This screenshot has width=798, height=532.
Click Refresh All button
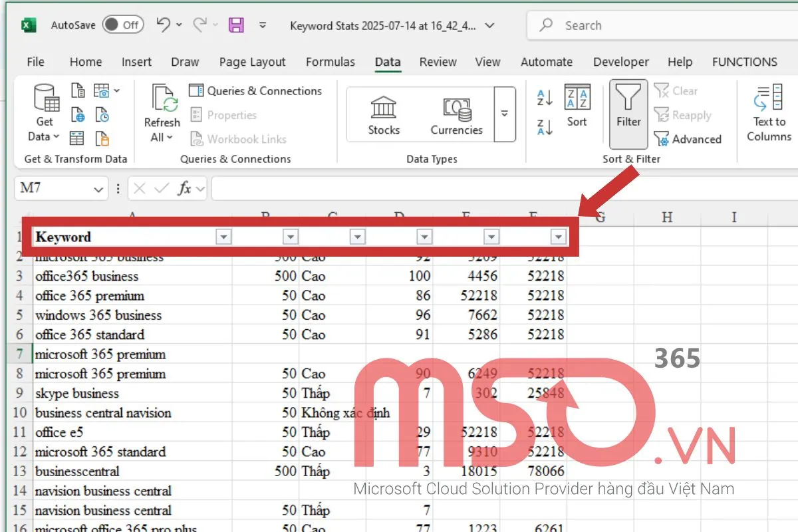[x=162, y=113]
